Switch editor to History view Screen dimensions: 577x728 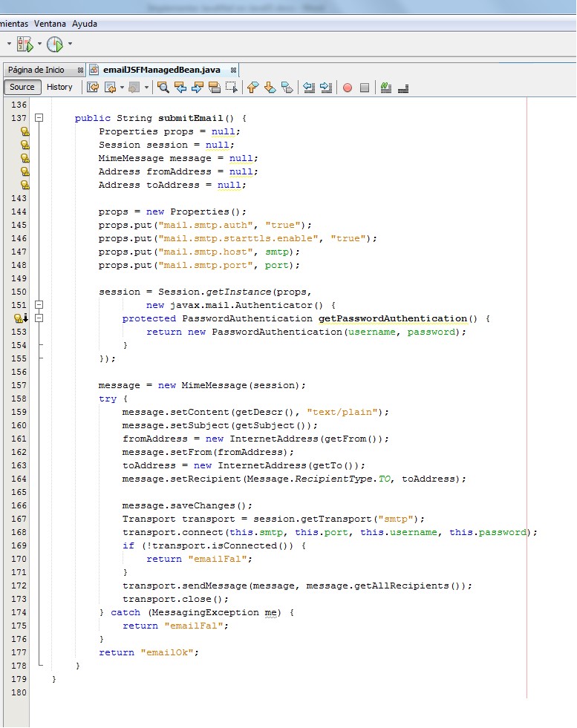[59, 87]
